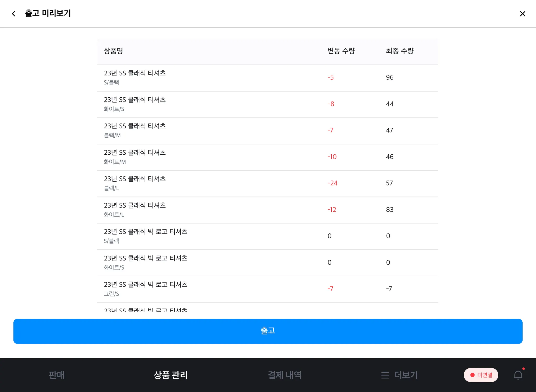This screenshot has width=536, height=392.
Task: Click the back arrow icon
Action: [x=14, y=14]
